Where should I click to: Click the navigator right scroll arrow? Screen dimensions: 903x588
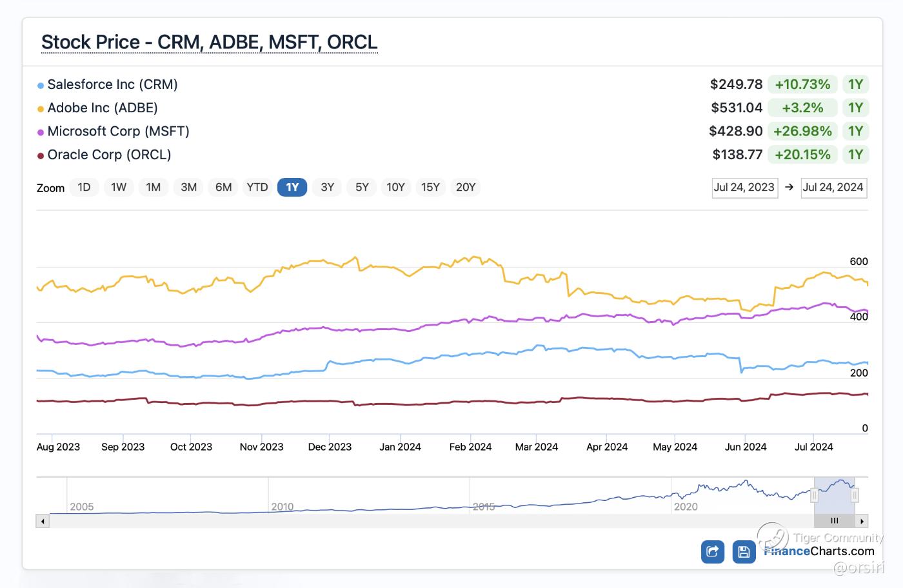pos(862,521)
